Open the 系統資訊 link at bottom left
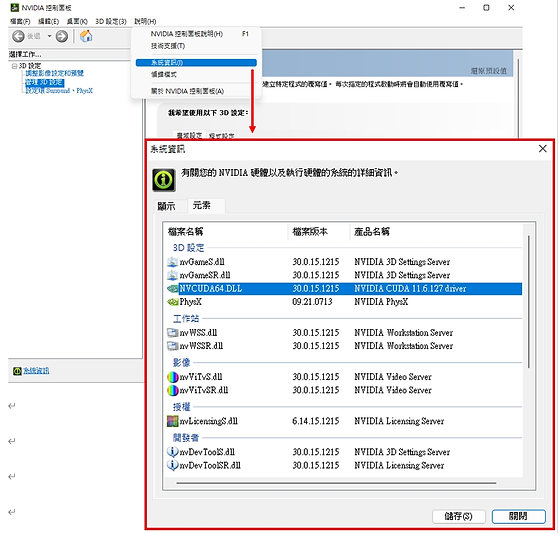Image resolution: width=558 pixels, height=533 pixels. [36, 371]
